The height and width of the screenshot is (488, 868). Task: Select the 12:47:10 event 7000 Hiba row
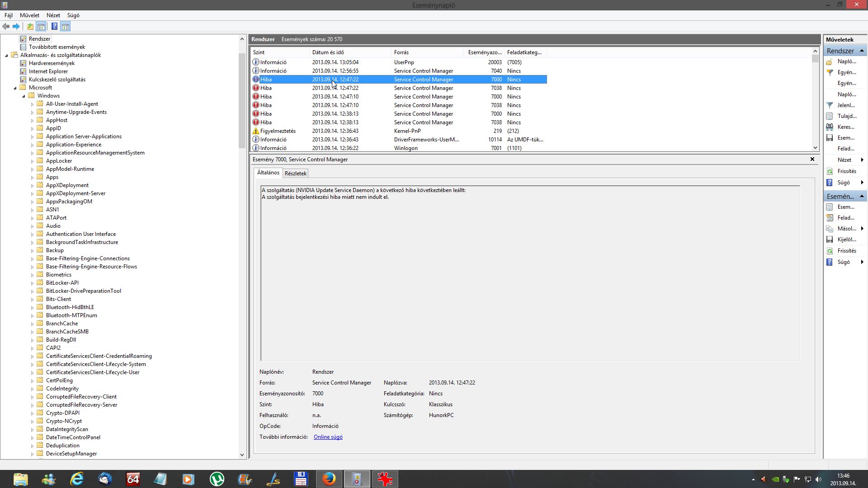point(399,97)
